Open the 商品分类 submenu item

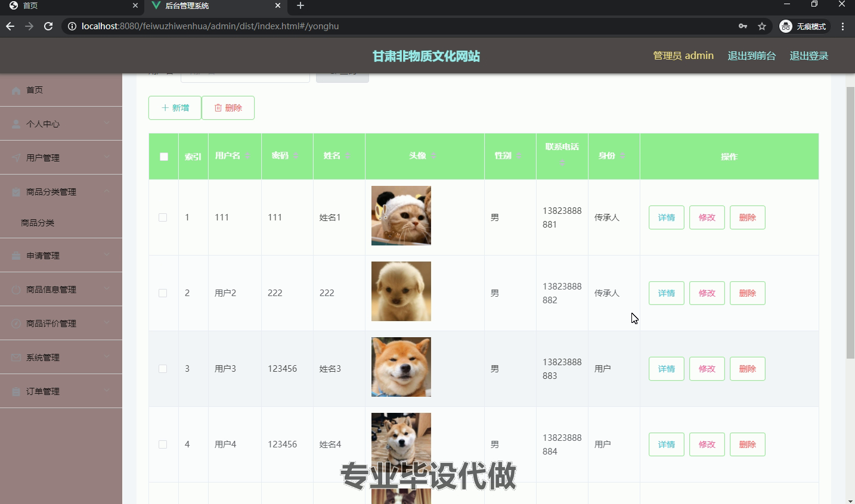tap(61, 223)
